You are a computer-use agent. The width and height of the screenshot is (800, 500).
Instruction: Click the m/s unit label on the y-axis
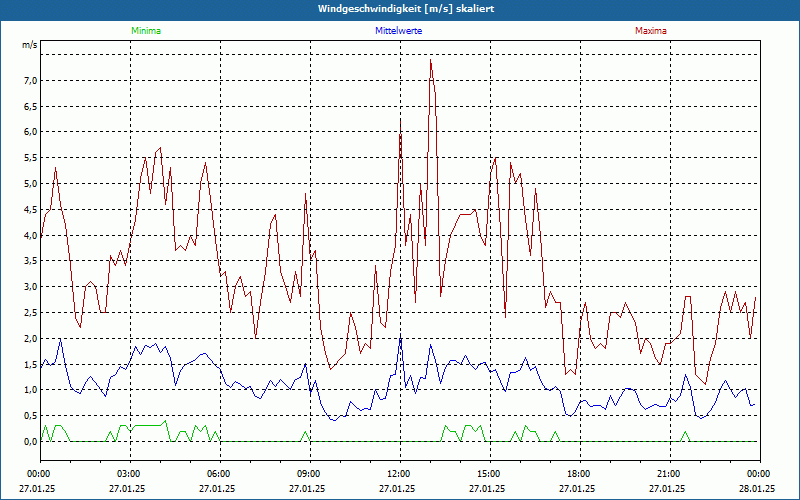pyautogui.click(x=29, y=45)
